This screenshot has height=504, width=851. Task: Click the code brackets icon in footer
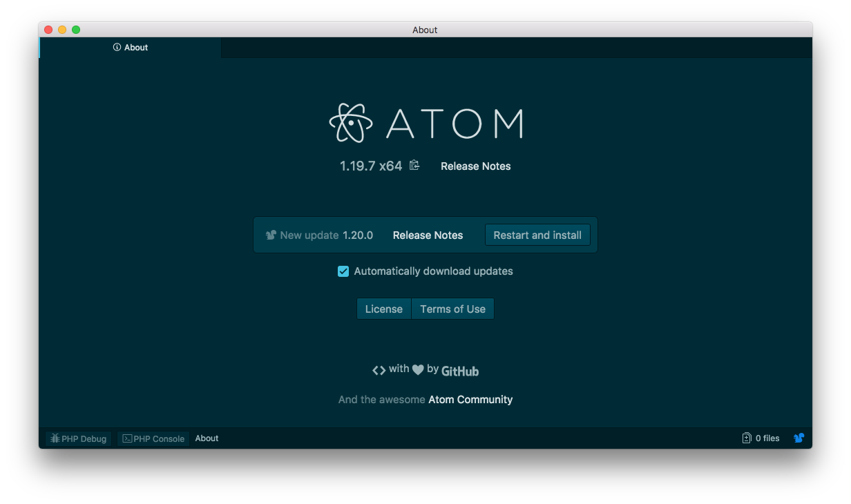click(x=379, y=370)
